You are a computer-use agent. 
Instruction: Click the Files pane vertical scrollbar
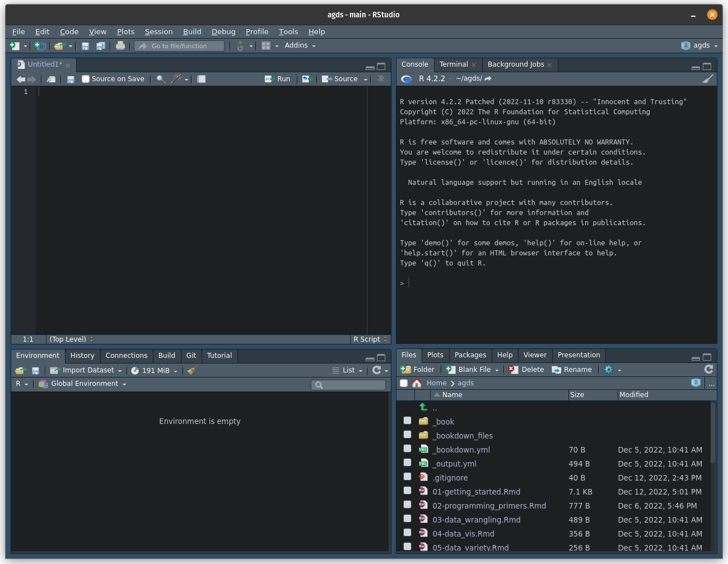713,432
